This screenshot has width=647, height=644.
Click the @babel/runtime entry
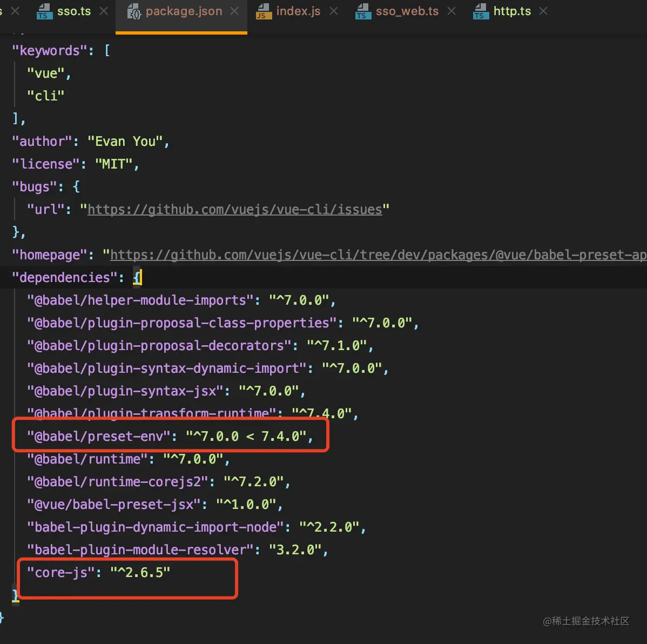129,459
